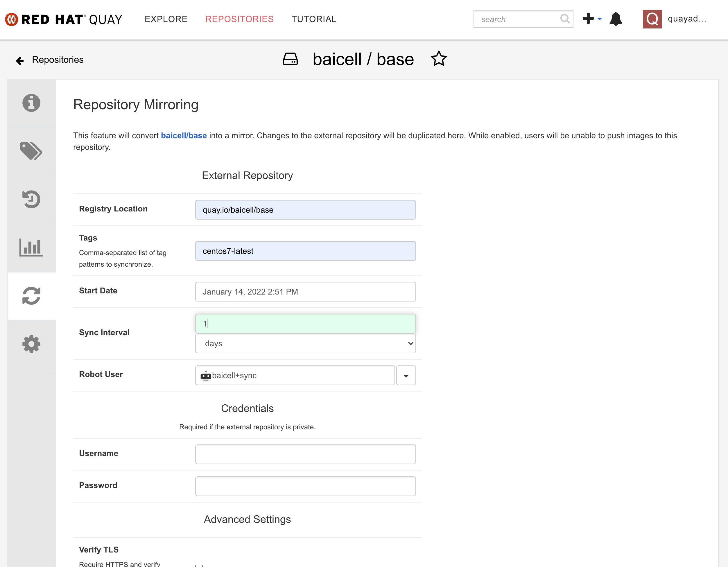Expand the Robot User dropdown arrow

click(x=406, y=376)
